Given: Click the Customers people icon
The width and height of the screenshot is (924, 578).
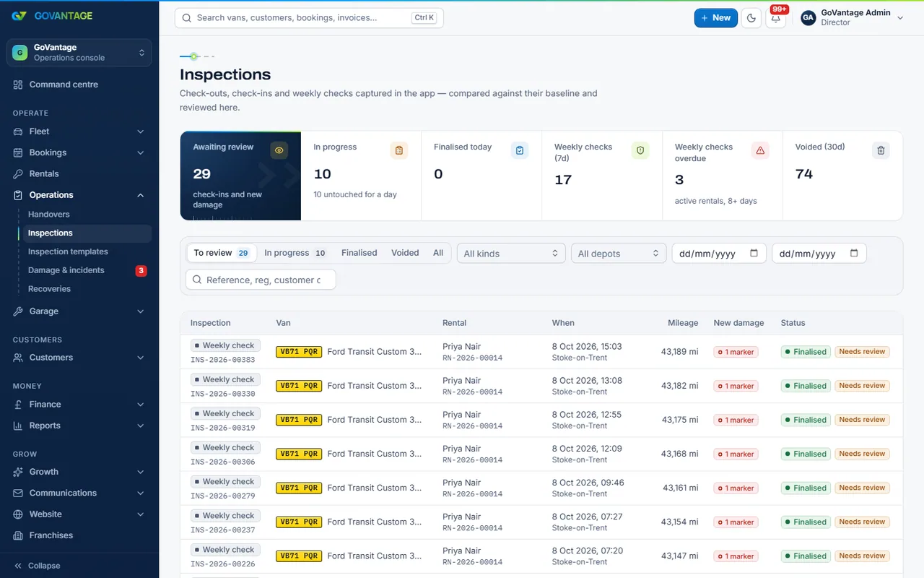Looking at the screenshot, I should (18, 358).
